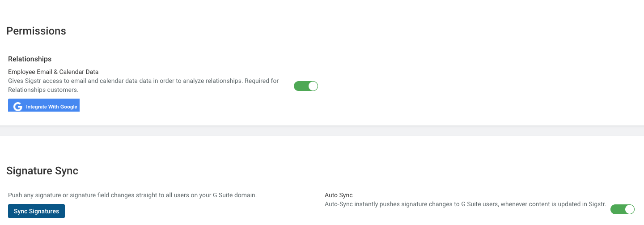
Task: Click the Relationships subheading
Action: point(30,59)
